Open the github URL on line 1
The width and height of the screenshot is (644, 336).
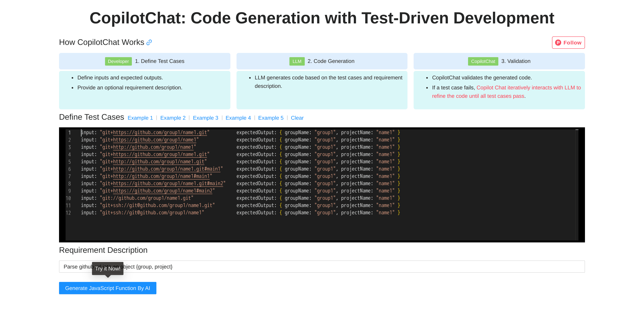point(160,132)
